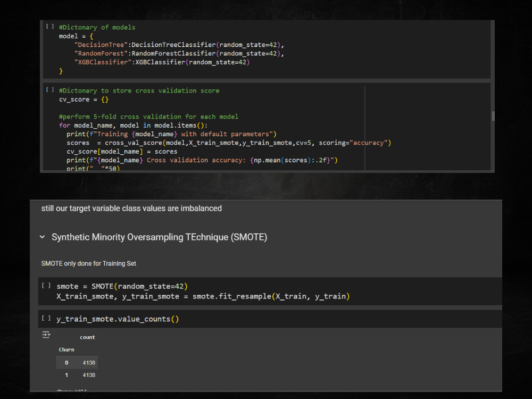Click the comment '#Dictonary to store cross validation score'
This screenshot has width=532, height=399.
pos(139,90)
